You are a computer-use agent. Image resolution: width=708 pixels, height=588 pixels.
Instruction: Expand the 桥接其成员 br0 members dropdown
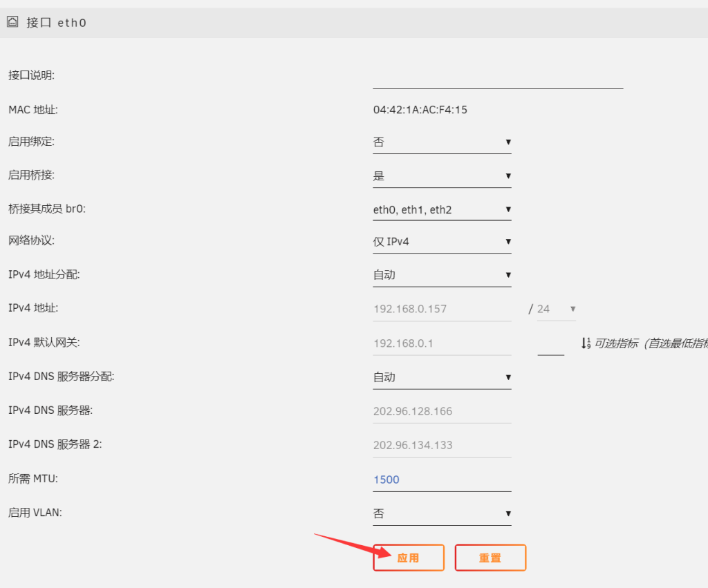(x=441, y=209)
